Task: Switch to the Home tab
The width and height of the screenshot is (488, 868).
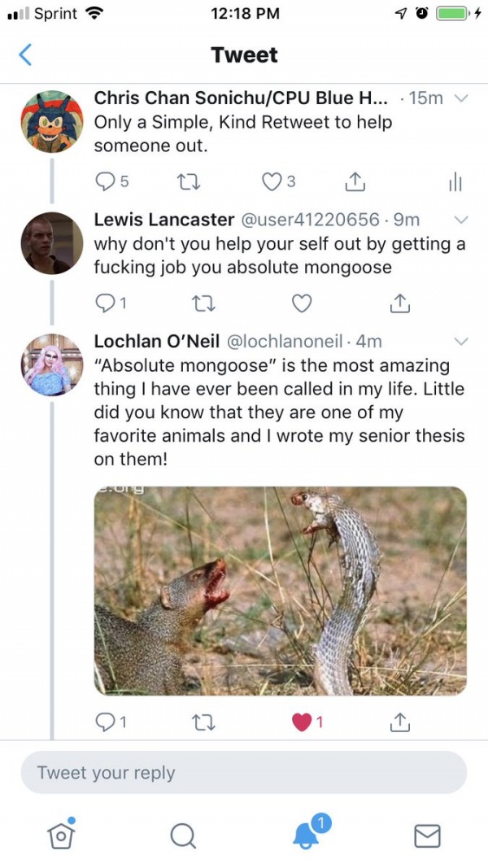Action: tap(61, 835)
